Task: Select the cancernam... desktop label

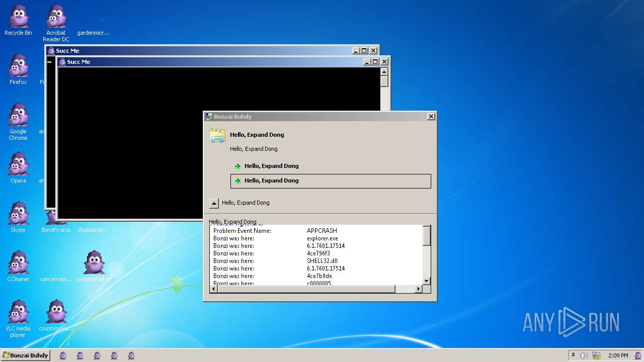Action: click(56, 279)
